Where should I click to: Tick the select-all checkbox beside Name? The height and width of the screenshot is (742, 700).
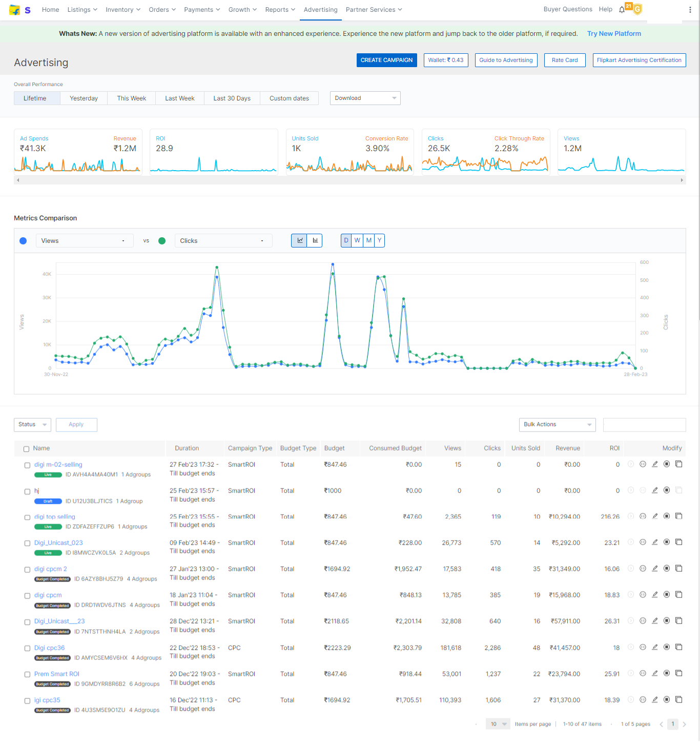click(x=26, y=449)
